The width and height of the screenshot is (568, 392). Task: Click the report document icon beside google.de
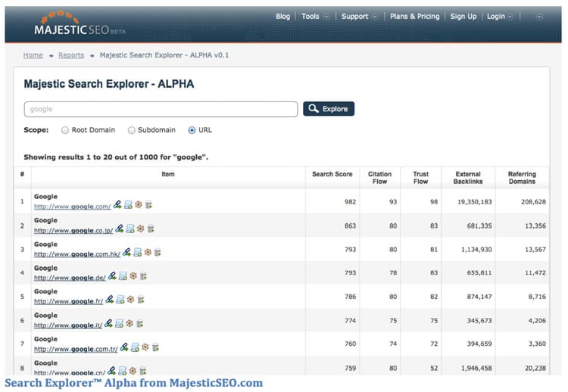[x=123, y=276]
